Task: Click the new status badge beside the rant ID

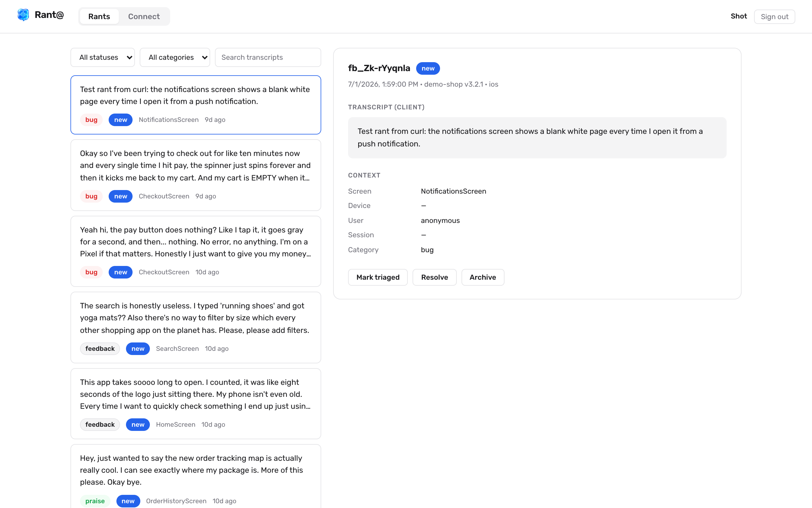Action: 428,68
